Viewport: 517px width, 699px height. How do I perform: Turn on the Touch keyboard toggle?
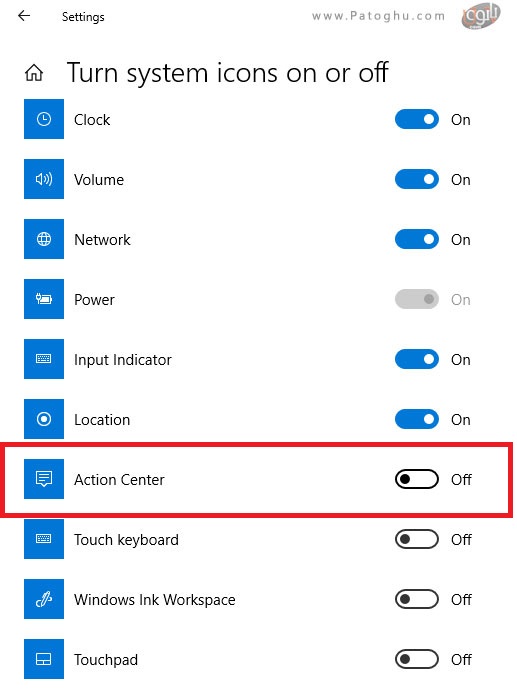417,539
